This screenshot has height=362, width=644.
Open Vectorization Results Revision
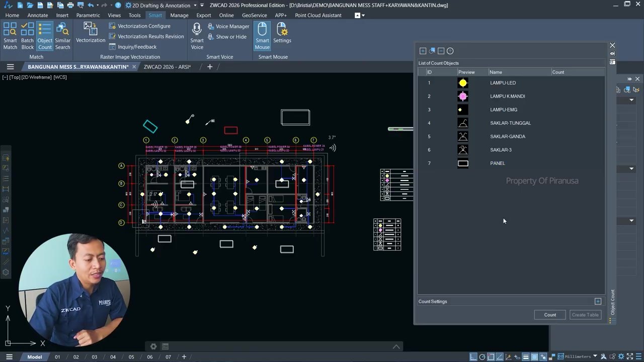coord(146,36)
